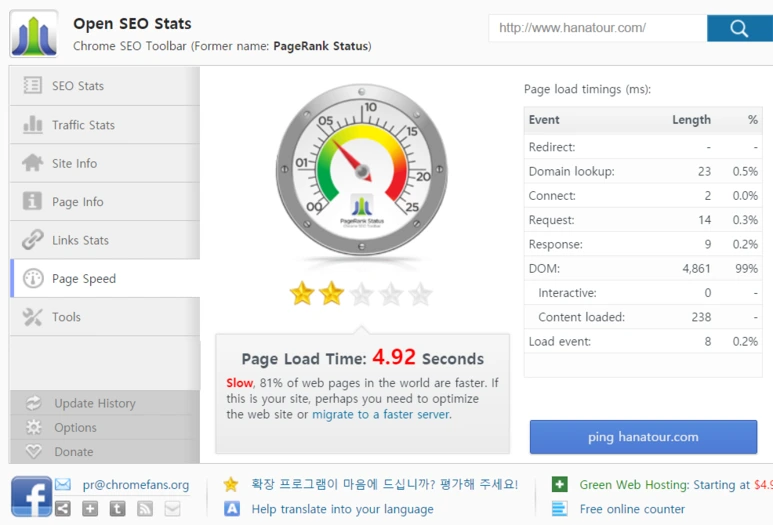Click the PageRank Status product name text
This screenshot has height=525, width=773.
pyautogui.click(x=320, y=46)
